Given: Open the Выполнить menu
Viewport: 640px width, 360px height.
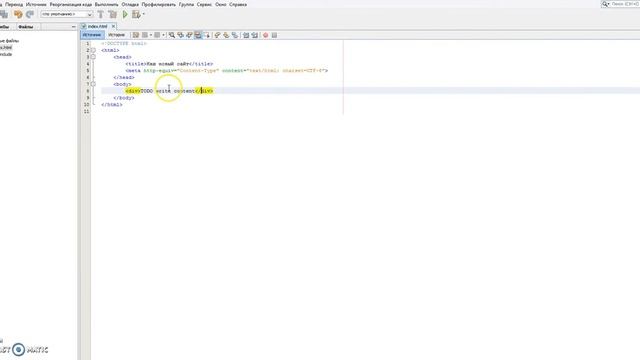Looking at the screenshot, I should coord(107,4).
